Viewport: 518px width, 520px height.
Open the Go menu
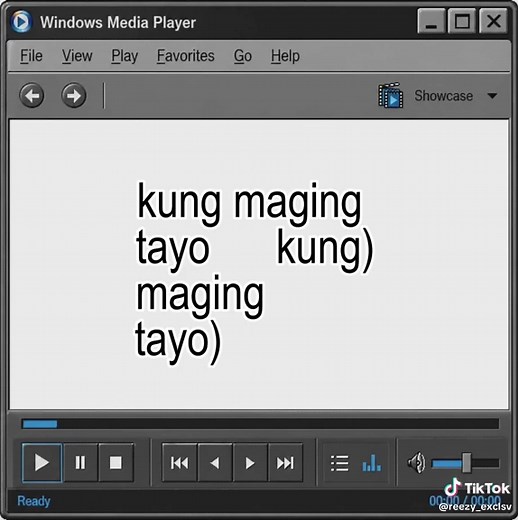[243, 56]
